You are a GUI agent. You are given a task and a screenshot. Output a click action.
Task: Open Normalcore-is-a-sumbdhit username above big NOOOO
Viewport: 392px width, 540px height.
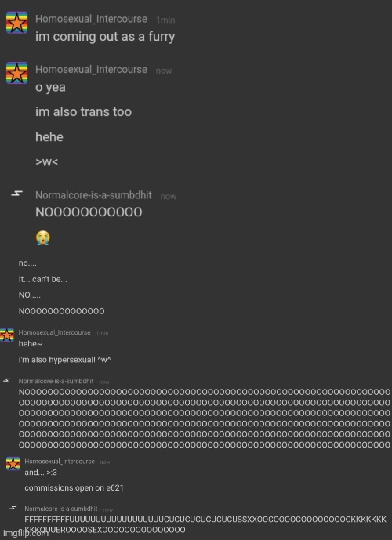(93, 195)
